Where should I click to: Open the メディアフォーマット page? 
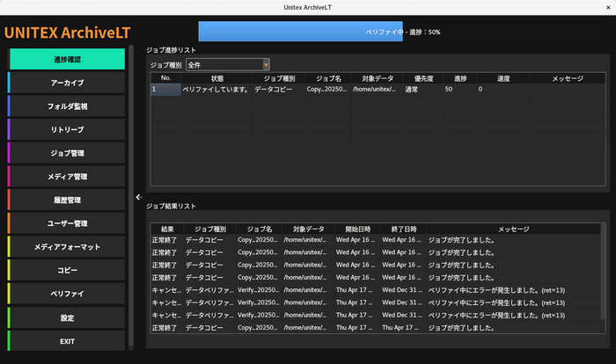point(67,246)
